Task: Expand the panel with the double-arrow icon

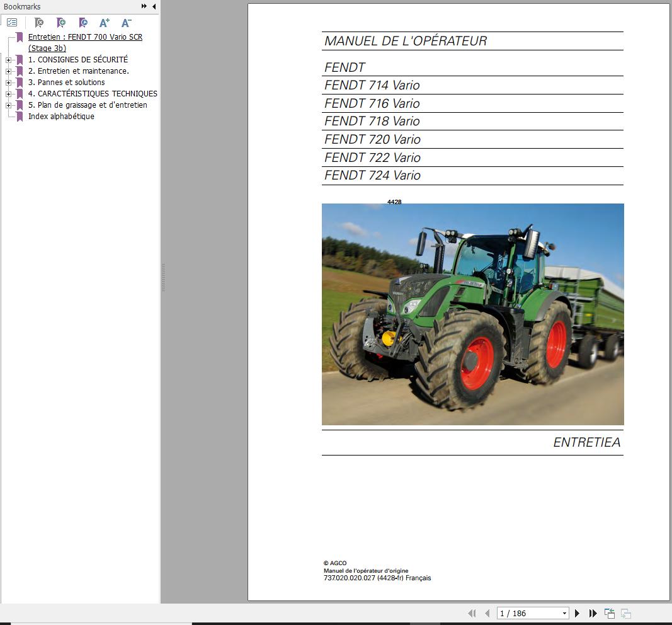Action: pos(144,6)
